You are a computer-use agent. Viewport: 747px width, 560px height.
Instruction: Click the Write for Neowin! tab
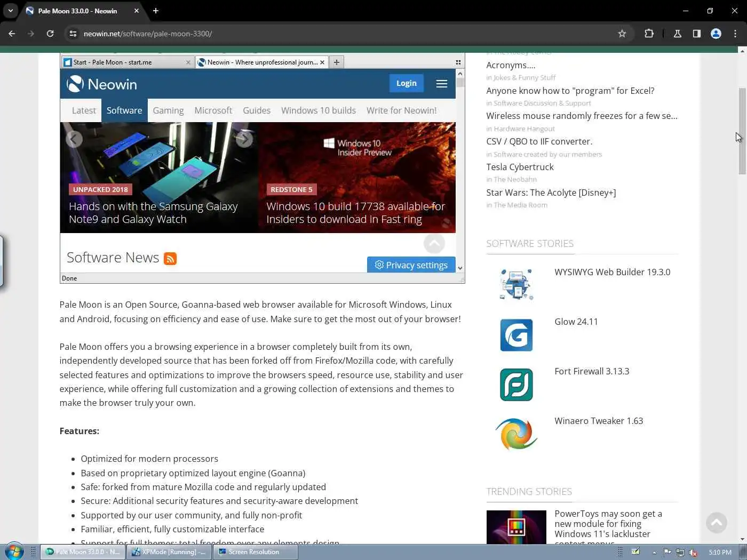pos(401,110)
